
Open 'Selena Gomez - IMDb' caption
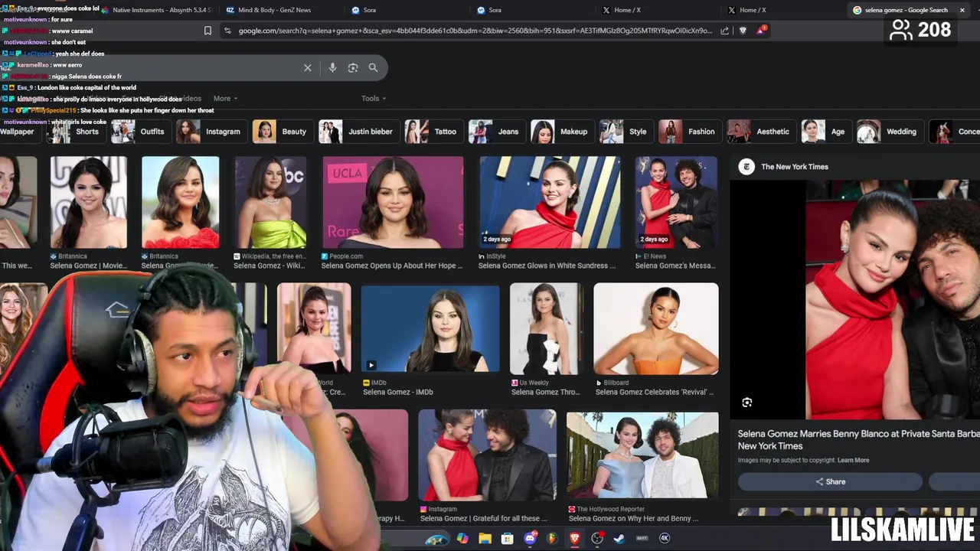coord(398,392)
